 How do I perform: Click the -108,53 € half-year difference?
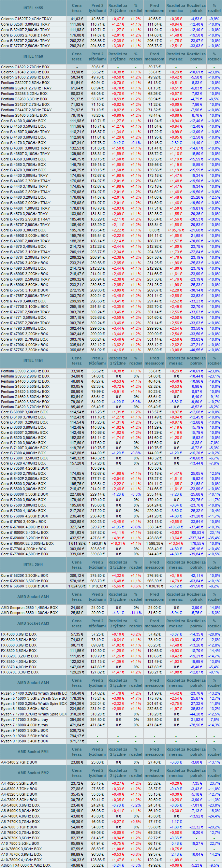point(196,532)
